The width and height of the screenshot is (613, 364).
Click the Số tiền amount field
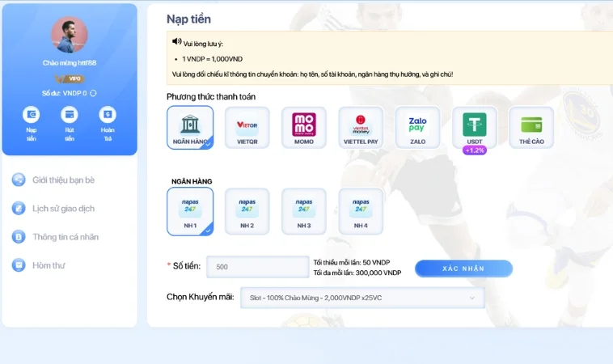[x=257, y=268]
